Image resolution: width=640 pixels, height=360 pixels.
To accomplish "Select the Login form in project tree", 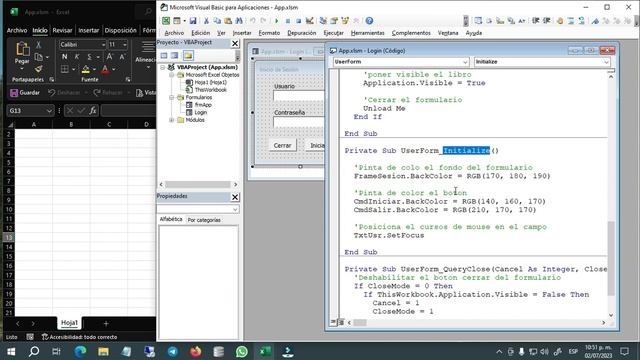I will tap(200, 112).
